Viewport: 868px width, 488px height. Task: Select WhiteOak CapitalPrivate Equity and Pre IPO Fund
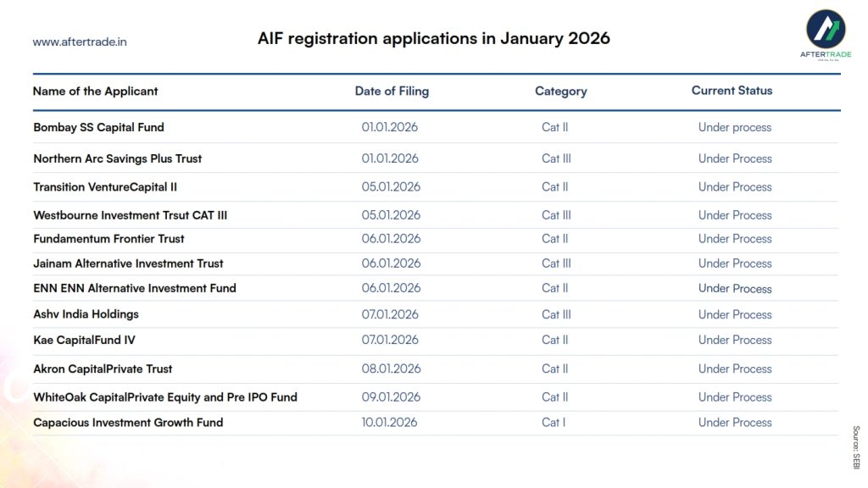[x=164, y=396]
